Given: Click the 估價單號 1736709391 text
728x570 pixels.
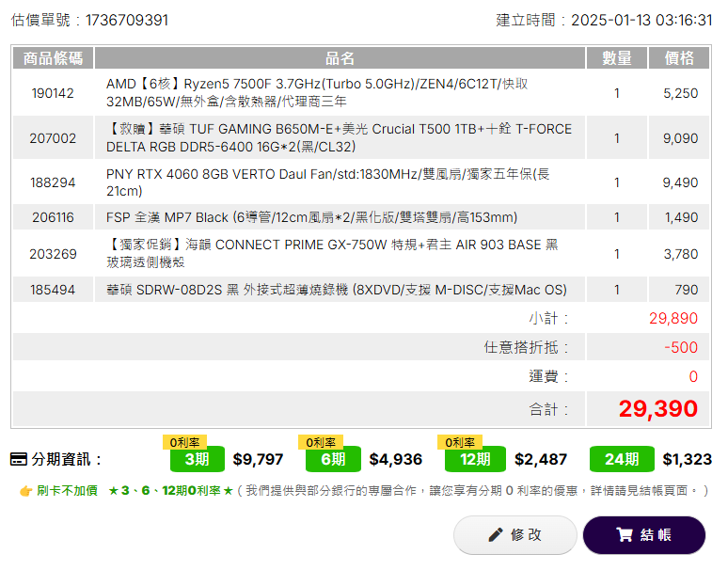Looking at the screenshot, I should click(x=89, y=20).
